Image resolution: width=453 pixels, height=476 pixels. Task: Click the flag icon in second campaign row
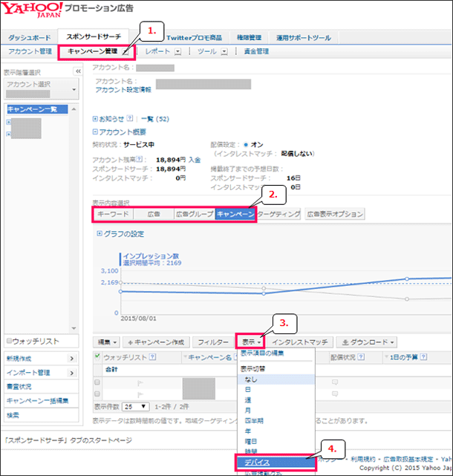point(140,394)
